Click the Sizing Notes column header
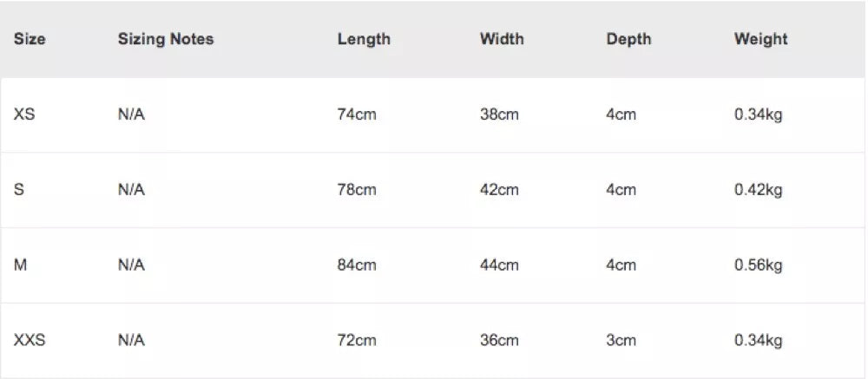This screenshot has width=868, height=379. (166, 39)
